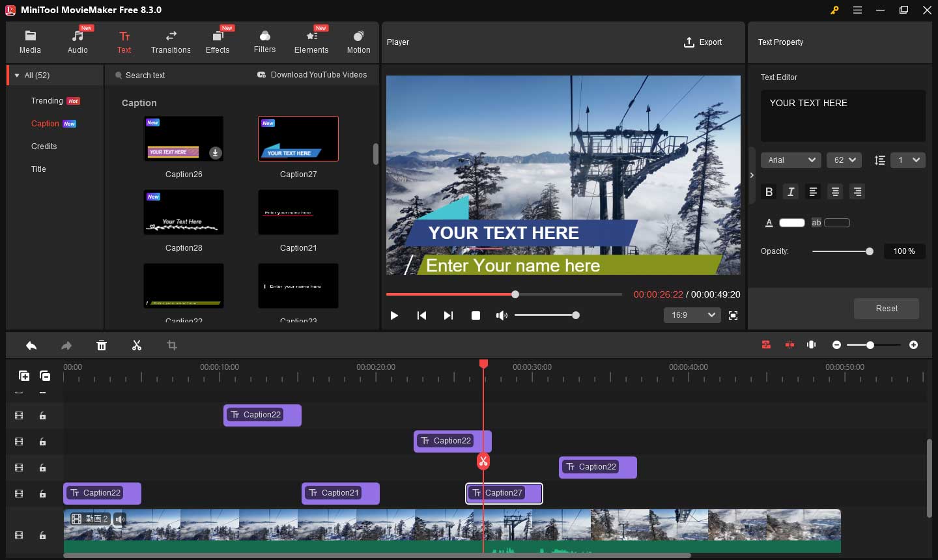938x560 pixels.
Task: Open the Media tab
Action: click(30, 42)
